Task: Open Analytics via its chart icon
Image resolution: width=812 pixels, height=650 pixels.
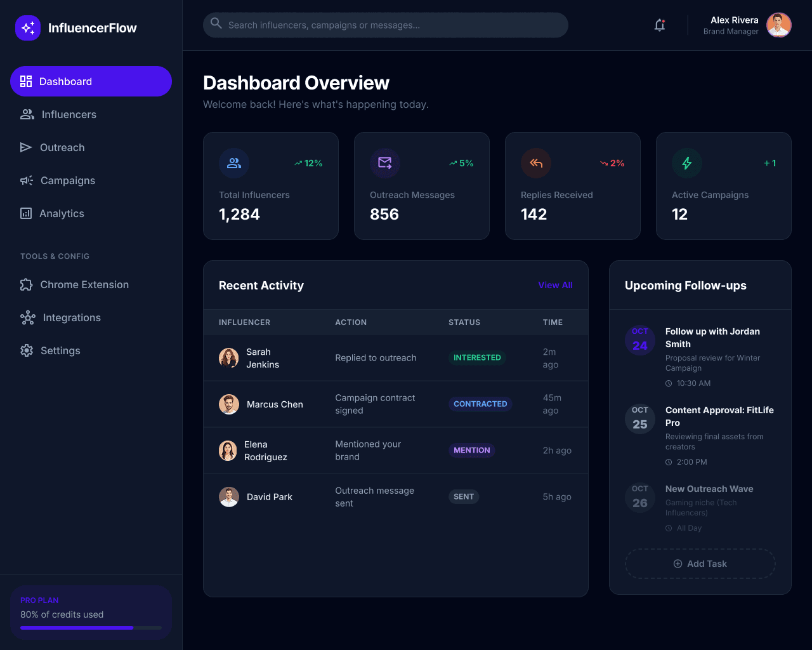Action: click(26, 213)
